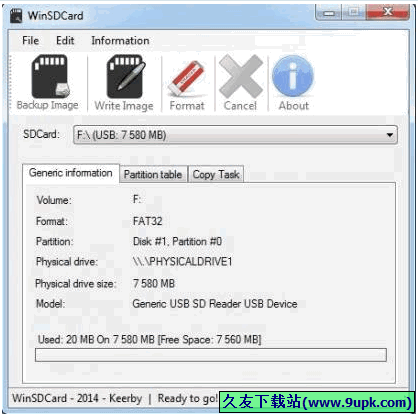Switch to the Partition table tab
Screen dimensions: 418x416
(x=153, y=174)
